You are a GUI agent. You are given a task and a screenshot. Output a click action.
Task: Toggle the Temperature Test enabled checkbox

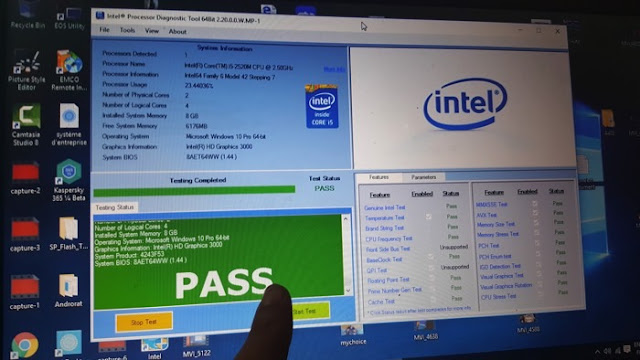[428, 217]
